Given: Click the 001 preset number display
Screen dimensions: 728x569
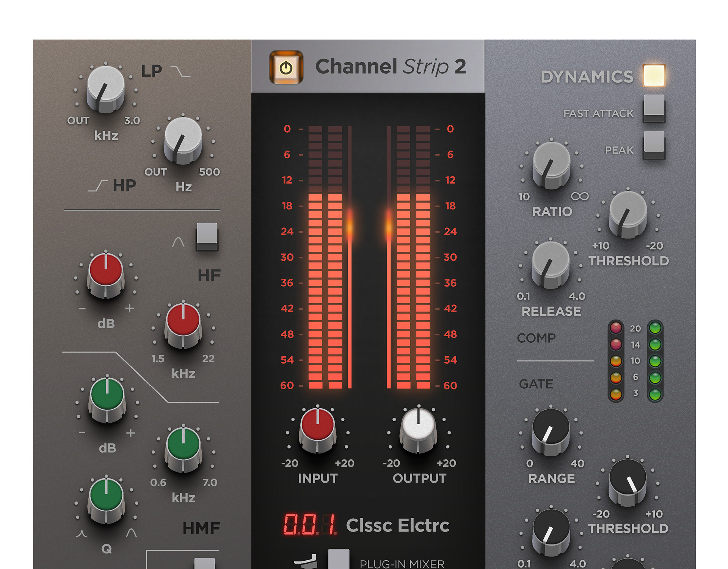Looking at the screenshot, I should [x=310, y=525].
